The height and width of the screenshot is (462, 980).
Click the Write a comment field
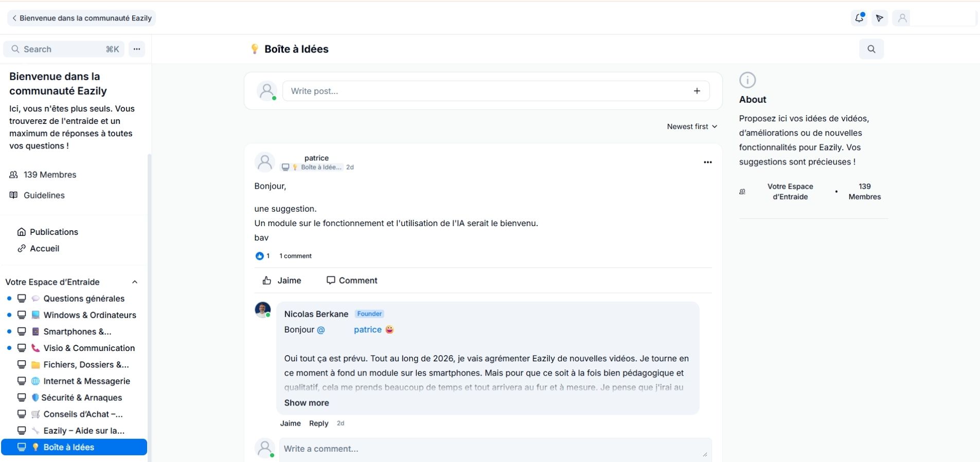pos(494,449)
